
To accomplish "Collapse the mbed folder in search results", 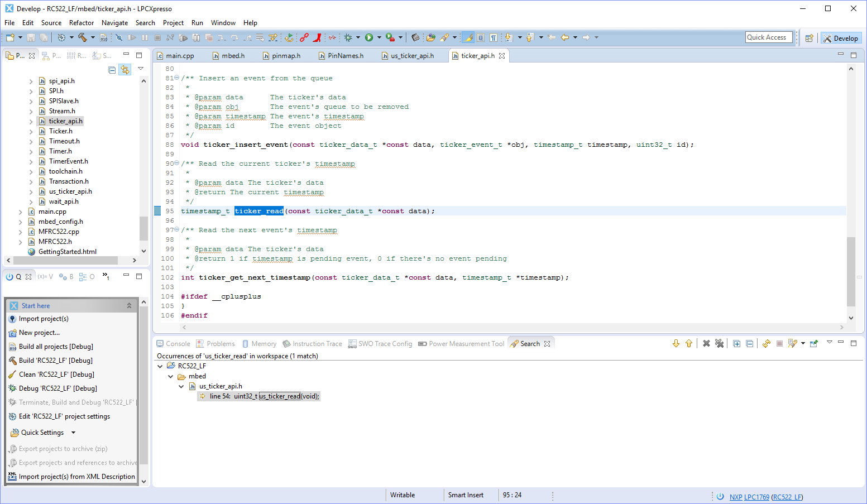I will (x=171, y=376).
